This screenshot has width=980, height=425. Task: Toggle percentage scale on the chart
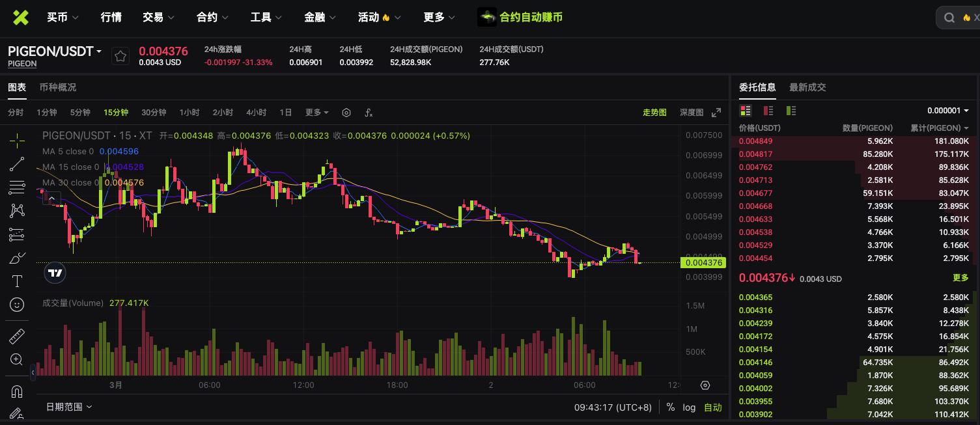[671, 407]
